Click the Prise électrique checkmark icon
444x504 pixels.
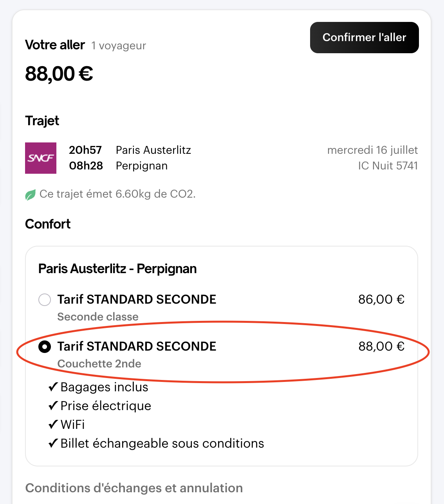[x=53, y=406]
